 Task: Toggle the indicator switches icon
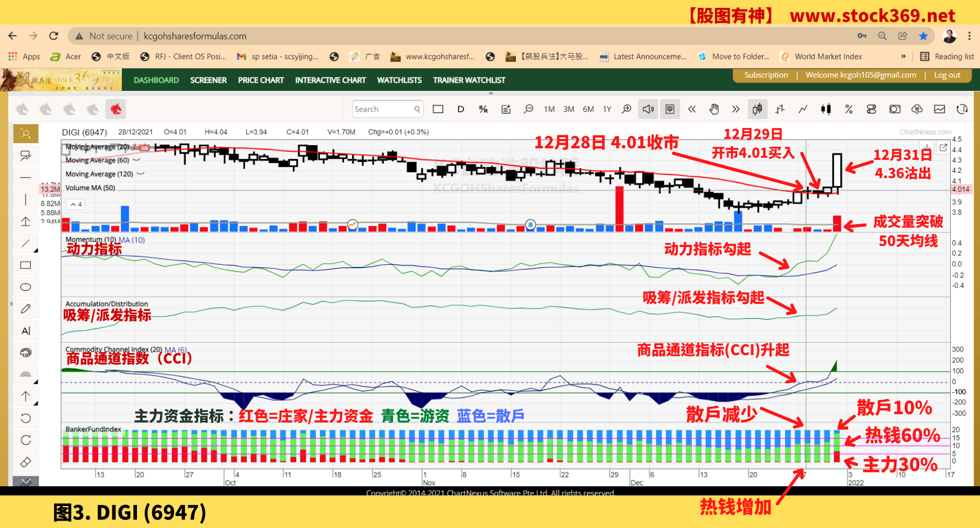pyautogui.click(x=871, y=109)
